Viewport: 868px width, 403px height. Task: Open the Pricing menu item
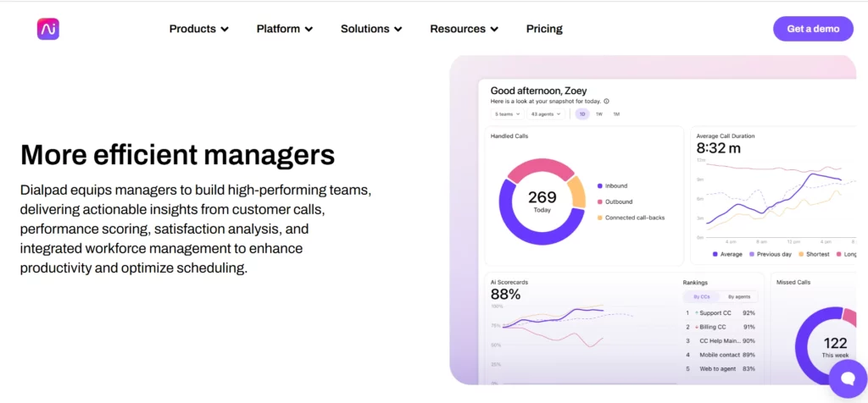click(544, 29)
